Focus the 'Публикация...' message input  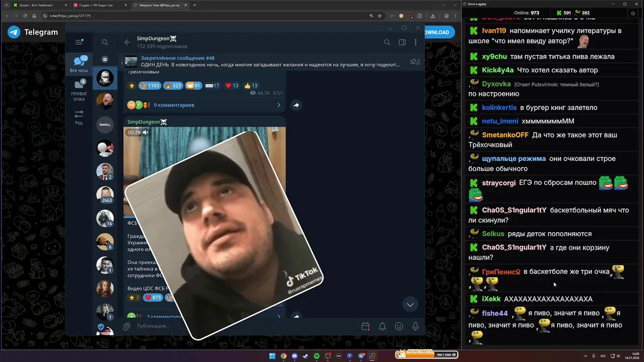[x=247, y=326]
